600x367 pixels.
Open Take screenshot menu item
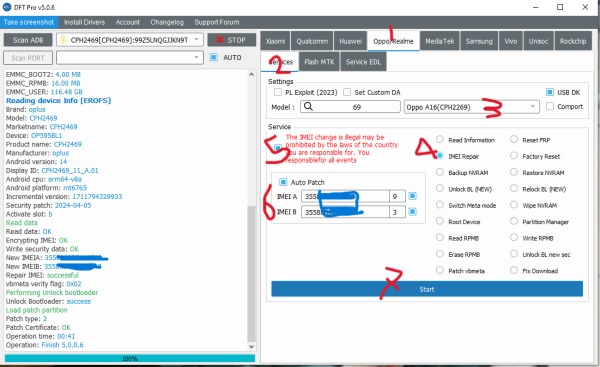pos(29,22)
